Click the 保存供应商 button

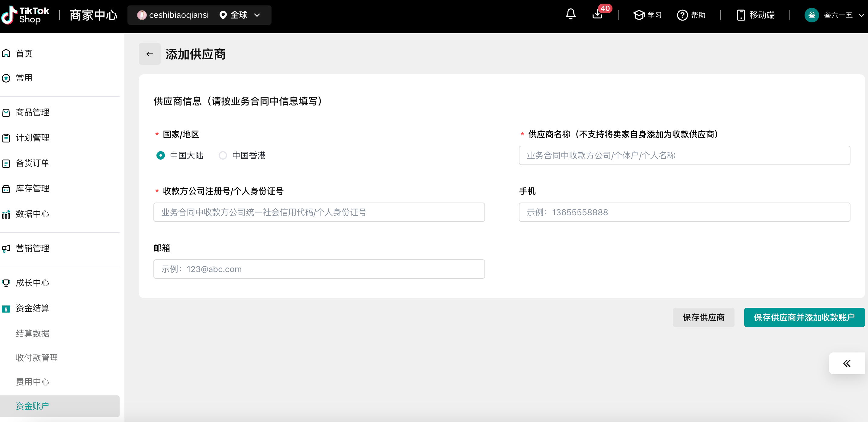703,317
